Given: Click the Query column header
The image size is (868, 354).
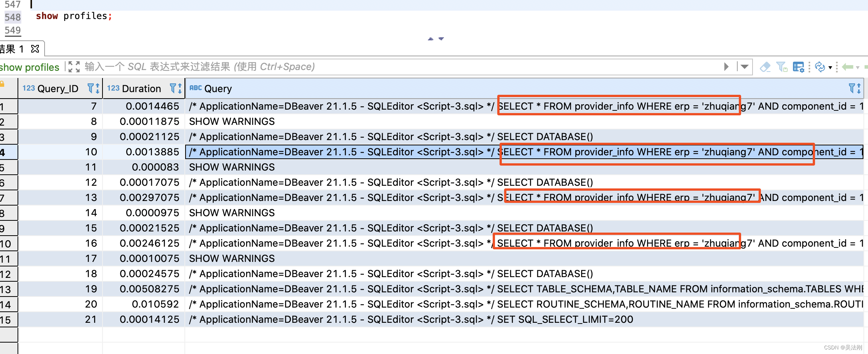Looking at the screenshot, I should point(524,88).
